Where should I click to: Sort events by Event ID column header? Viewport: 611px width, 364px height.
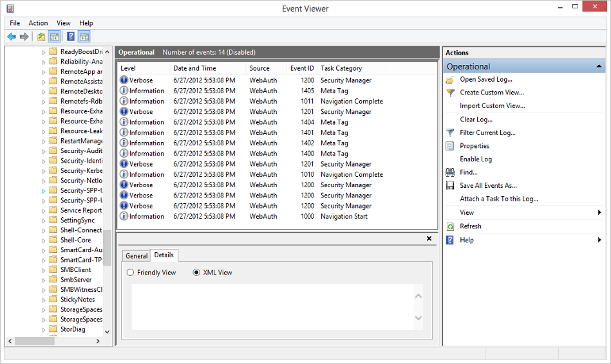pos(302,68)
